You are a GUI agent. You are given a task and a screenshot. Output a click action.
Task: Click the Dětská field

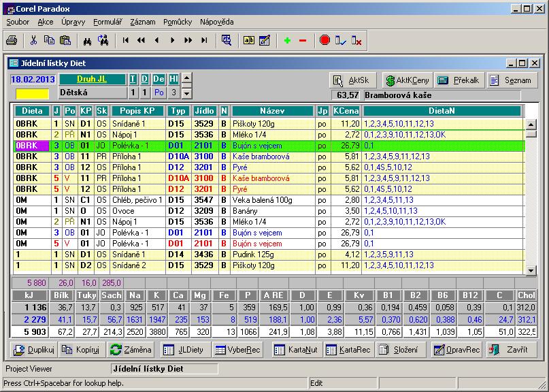(x=93, y=93)
